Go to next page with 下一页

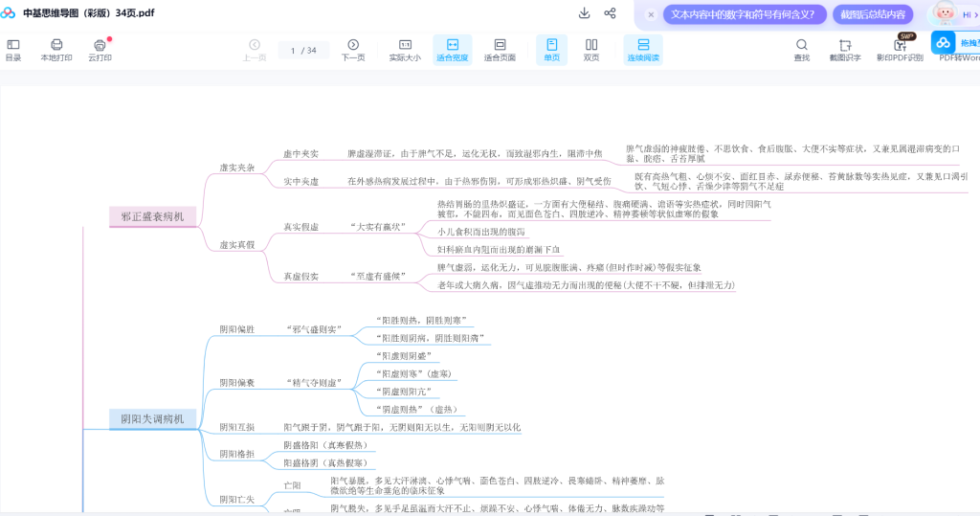(x=353, y=50)
